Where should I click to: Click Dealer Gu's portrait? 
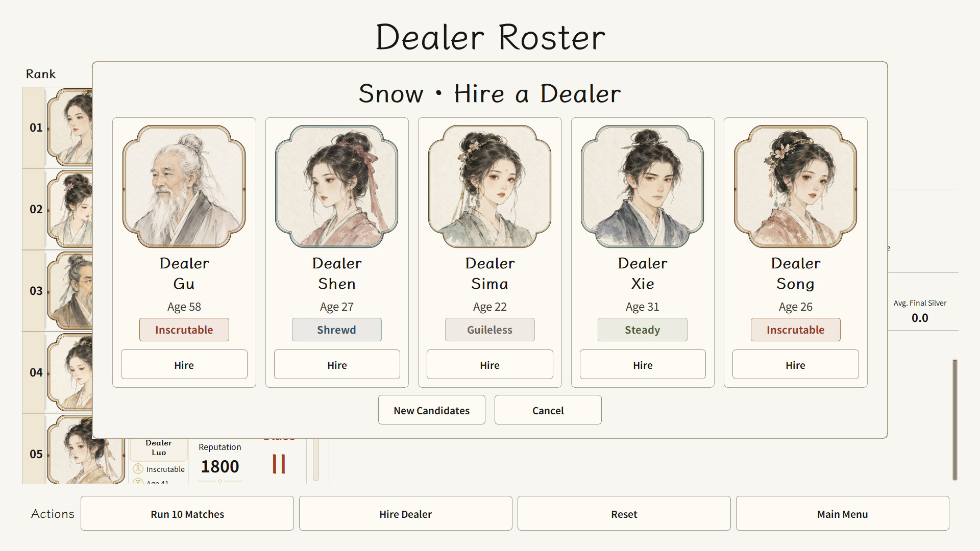[x=184, y=186]
